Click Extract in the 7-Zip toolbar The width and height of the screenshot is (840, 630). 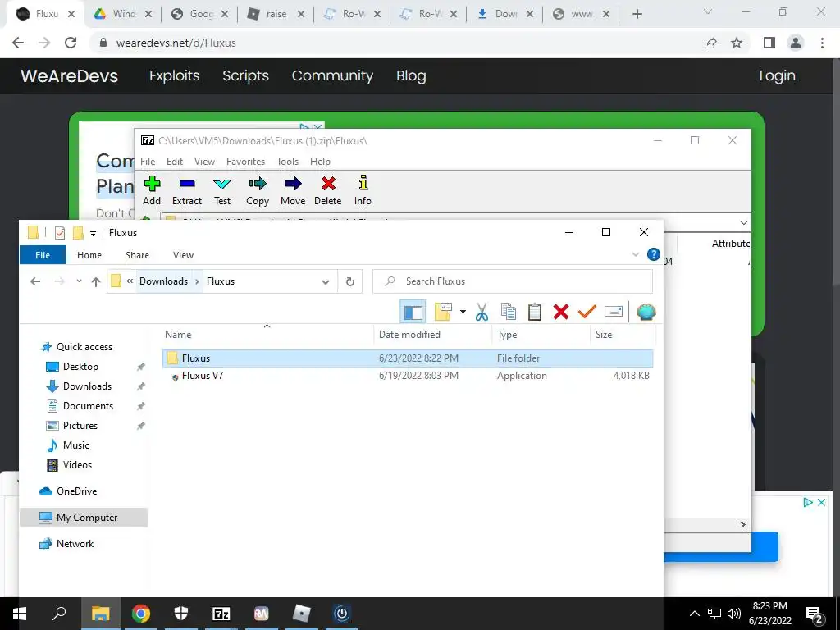[x=186, y=190]
